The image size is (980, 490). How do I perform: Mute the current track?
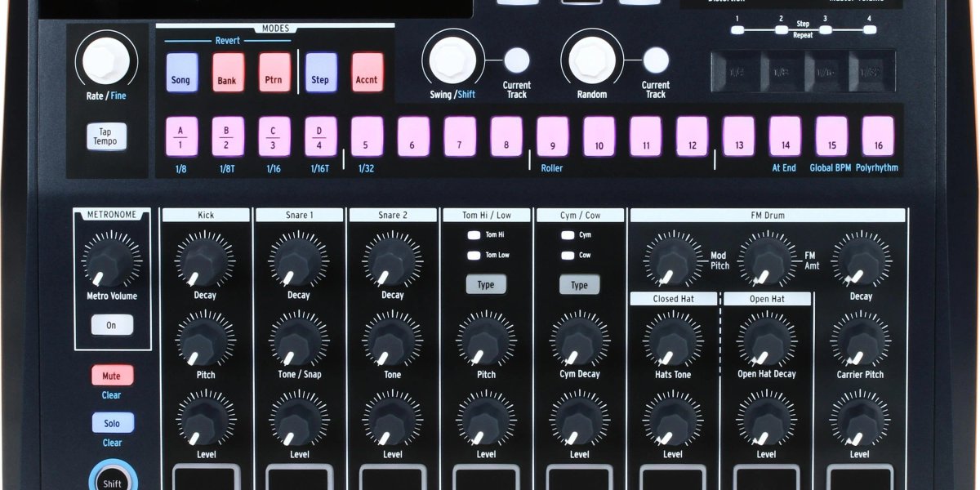pos(112,375)
